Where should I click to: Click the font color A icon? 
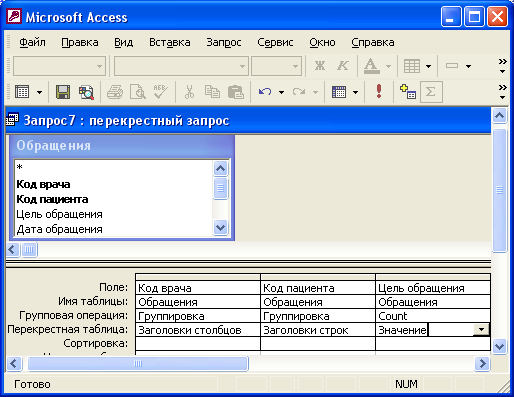coord(372,66)
